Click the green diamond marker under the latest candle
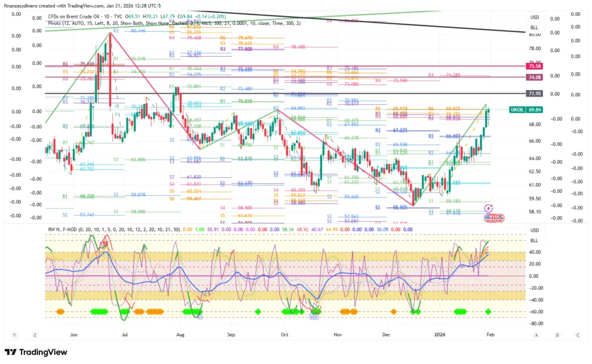 click(x=489, y=312)
